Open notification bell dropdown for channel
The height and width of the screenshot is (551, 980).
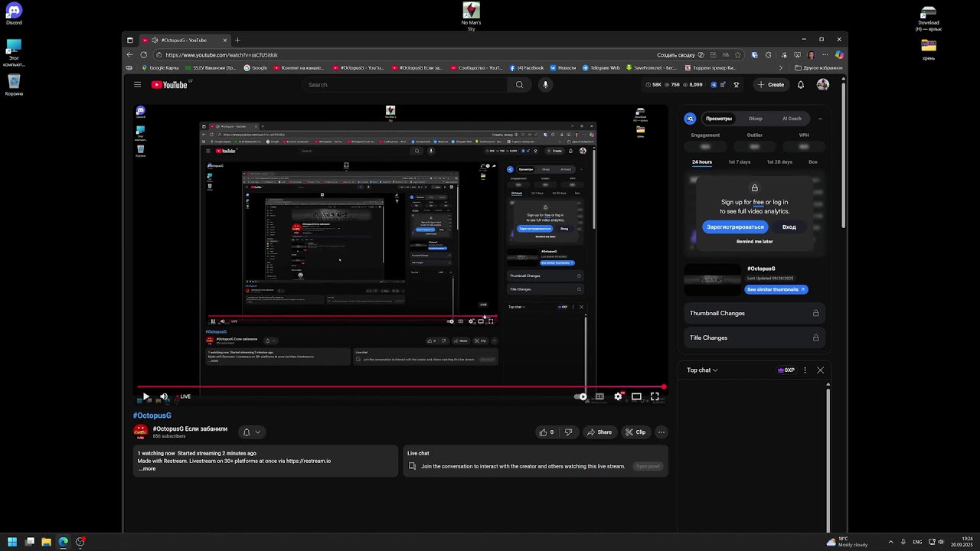pyautogui.click(x=252, y=432)
